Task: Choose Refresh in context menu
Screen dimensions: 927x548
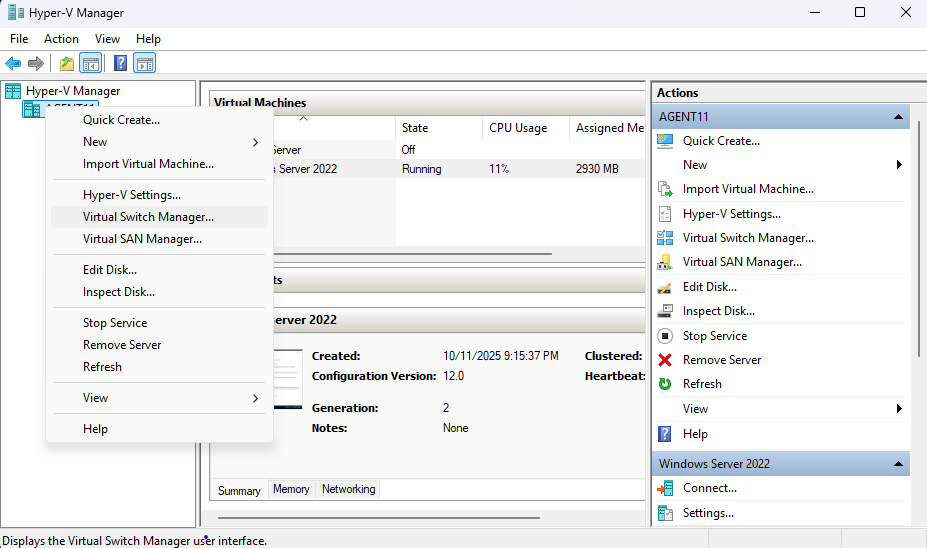Action: (x=159, y=367)
